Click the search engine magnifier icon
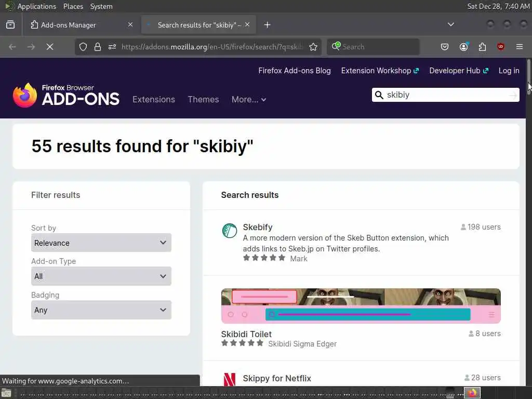 pyautogui.click(x=336, y=46)
